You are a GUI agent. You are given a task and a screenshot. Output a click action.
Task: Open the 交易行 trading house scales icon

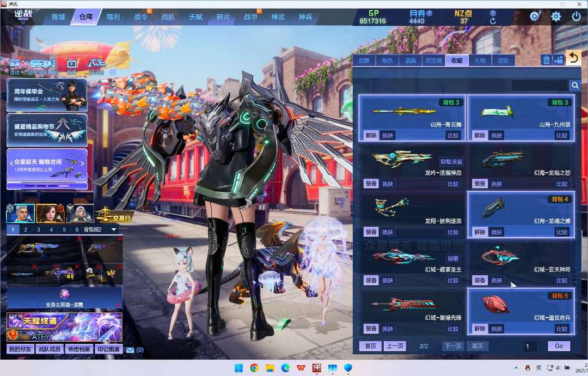click(114, 215)
